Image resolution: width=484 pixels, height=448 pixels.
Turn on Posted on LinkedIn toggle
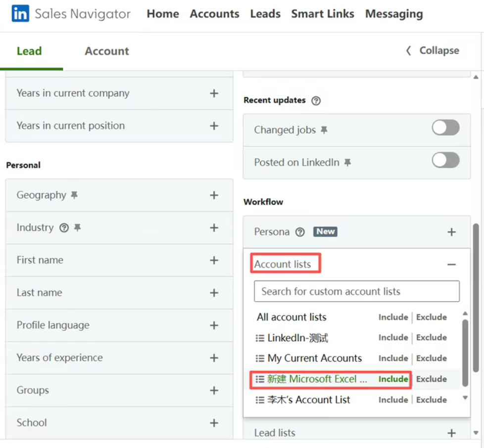445,160
